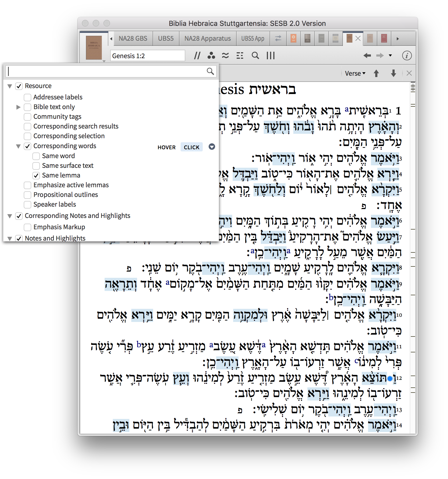Jump to previous verse with up arrow
448x479 pixels.
(x=376, y=73)
